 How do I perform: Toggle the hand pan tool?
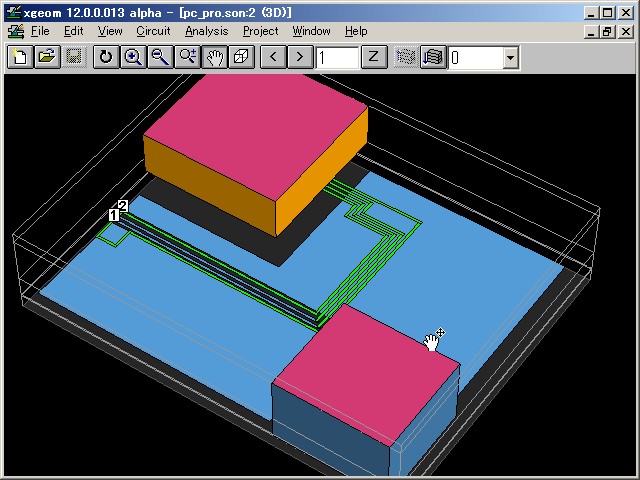point(215,57)
